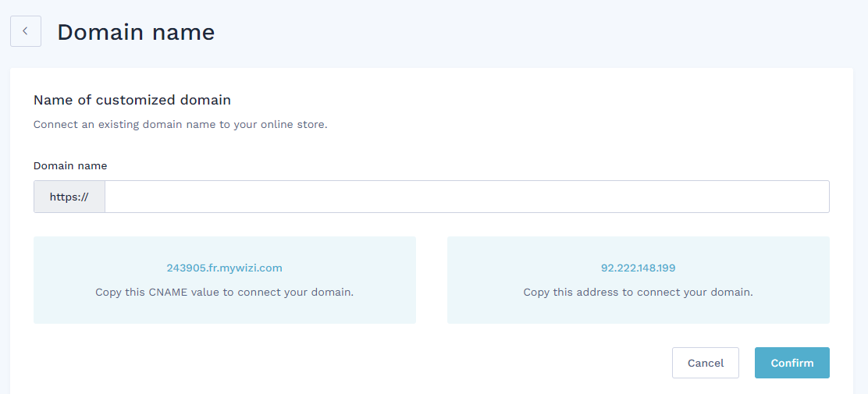Click into the Domain name input field
Screen dimensions: 868x394
pos(467,197)
